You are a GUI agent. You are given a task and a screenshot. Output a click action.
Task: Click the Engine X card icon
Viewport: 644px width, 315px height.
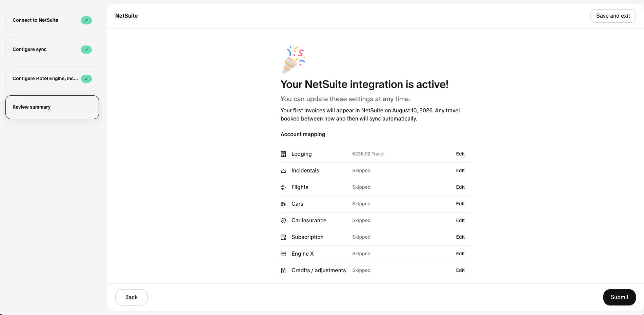click(x=283, y=254)
